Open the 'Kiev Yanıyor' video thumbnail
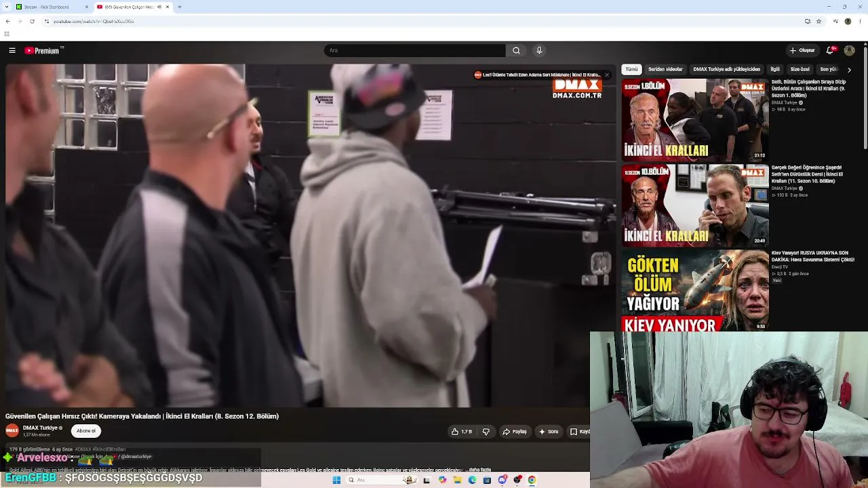The image size is (868, 488). tap(695, 291)
